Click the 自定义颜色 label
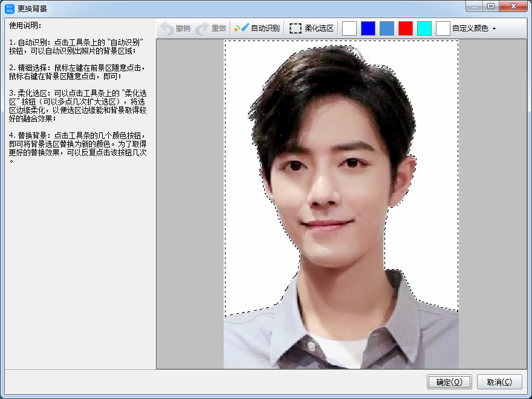 (x=470, y=28)
